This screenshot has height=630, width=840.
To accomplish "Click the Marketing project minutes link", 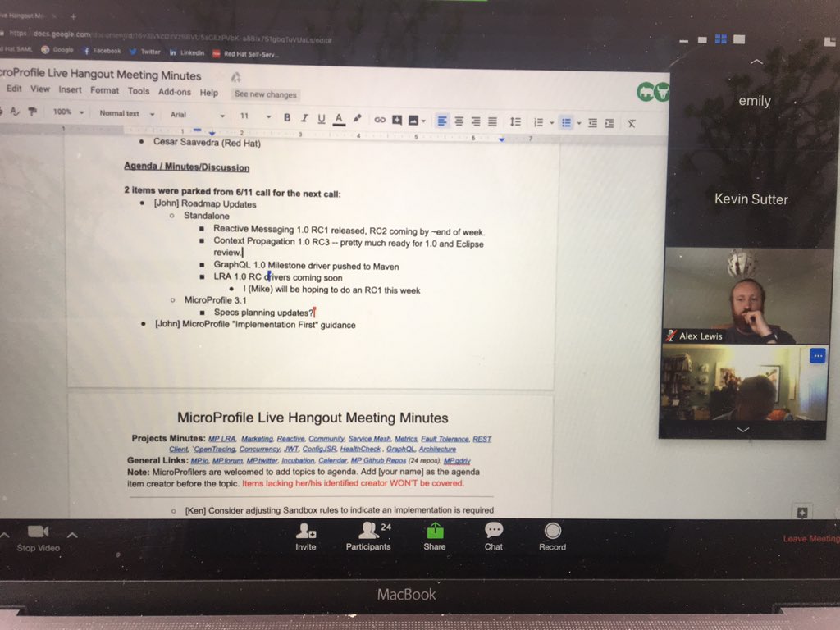I will [257, 438].
